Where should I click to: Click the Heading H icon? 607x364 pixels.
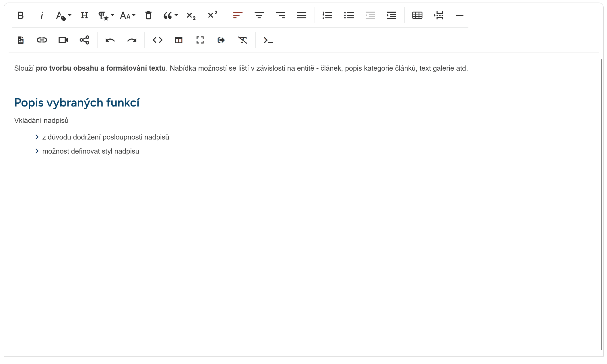tap(84, 16)
